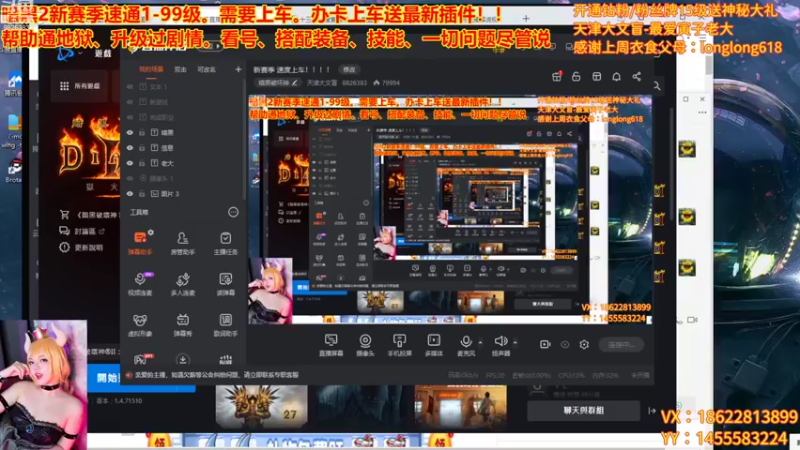This screenshot has width=800, height=450.
Task: Click the 修改 edit title button
Action: 349,69
